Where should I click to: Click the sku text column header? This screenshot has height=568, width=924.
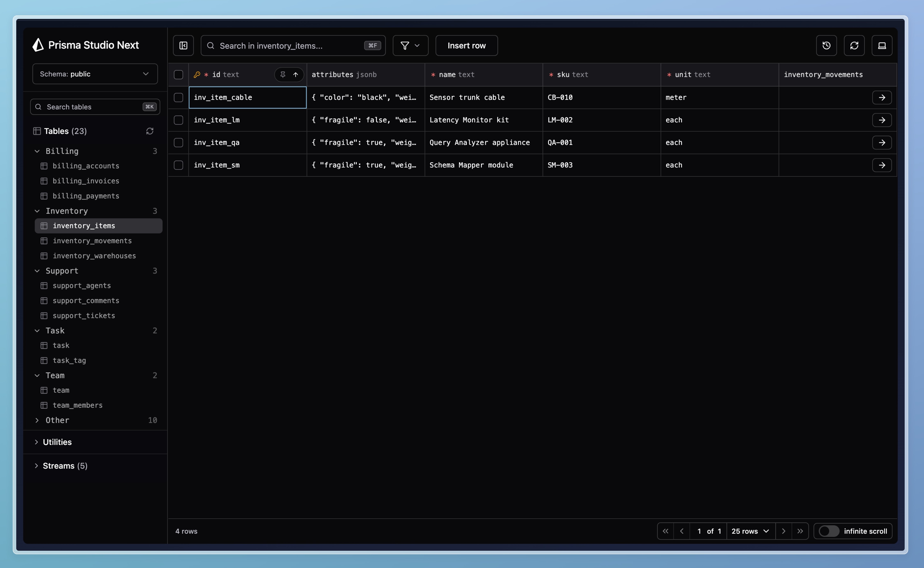[x=602, y=74]
